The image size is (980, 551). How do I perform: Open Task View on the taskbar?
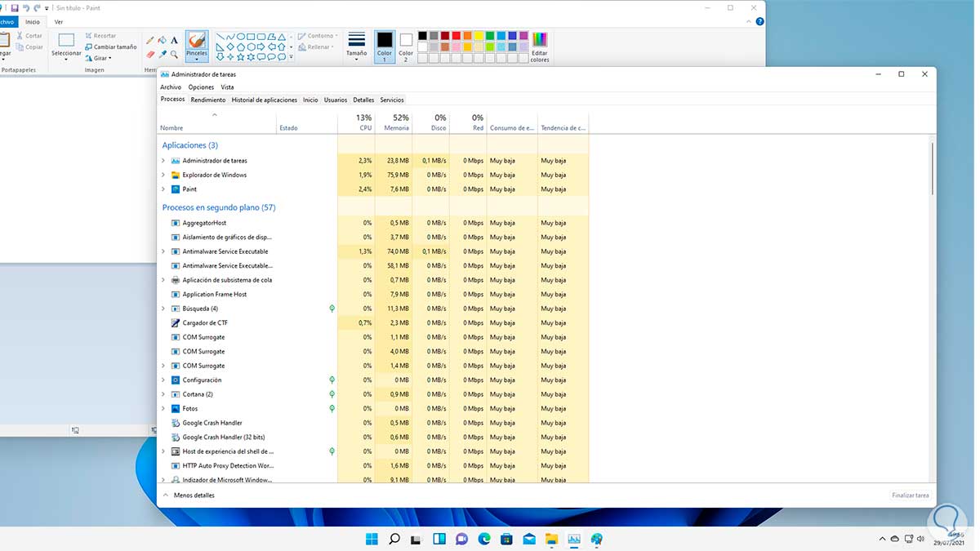[x=416, y=539]
